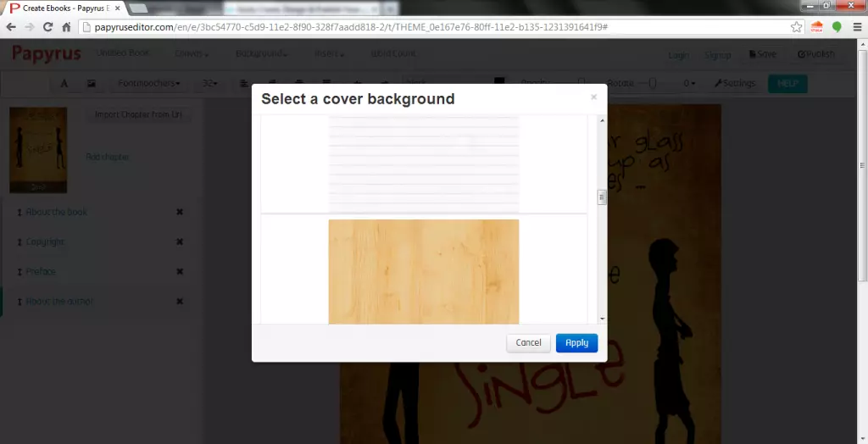
Task: Click the orange browser extension icon
Action: 816,27
